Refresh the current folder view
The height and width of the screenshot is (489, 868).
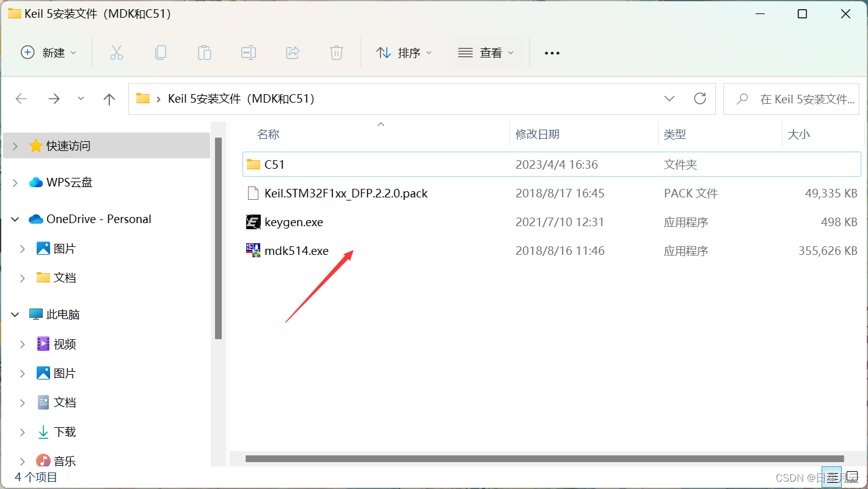(x=700, y=98)
